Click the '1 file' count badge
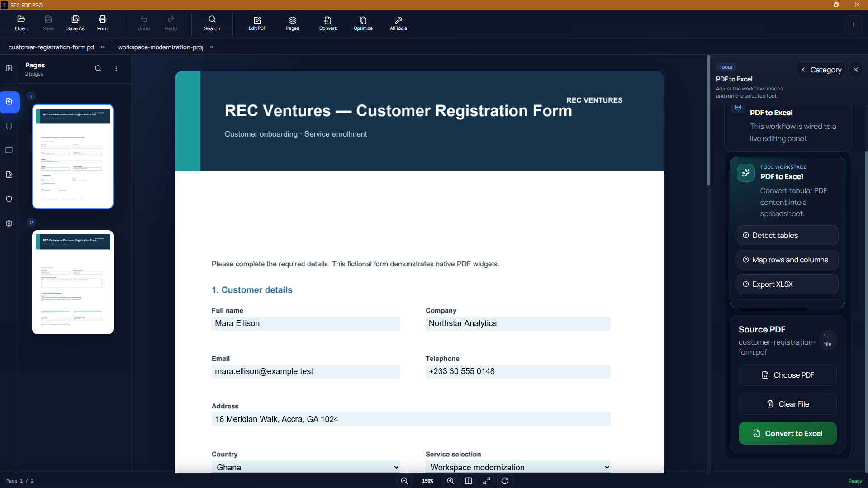Image resolution: width=868 pixels, height=488 pixels. pos(828,340)
